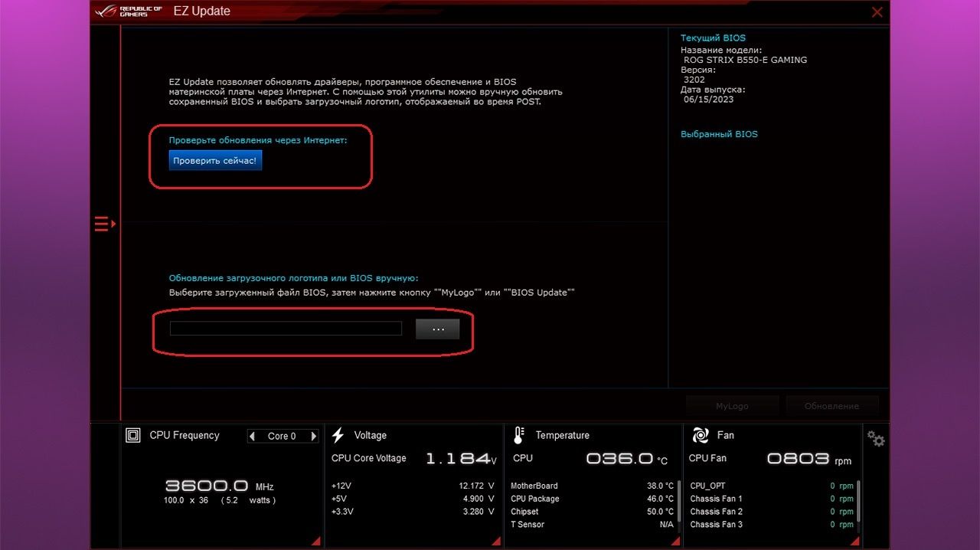Click the ROG Republic of Gamers logo
980x550 pixels.
(128, 11)
